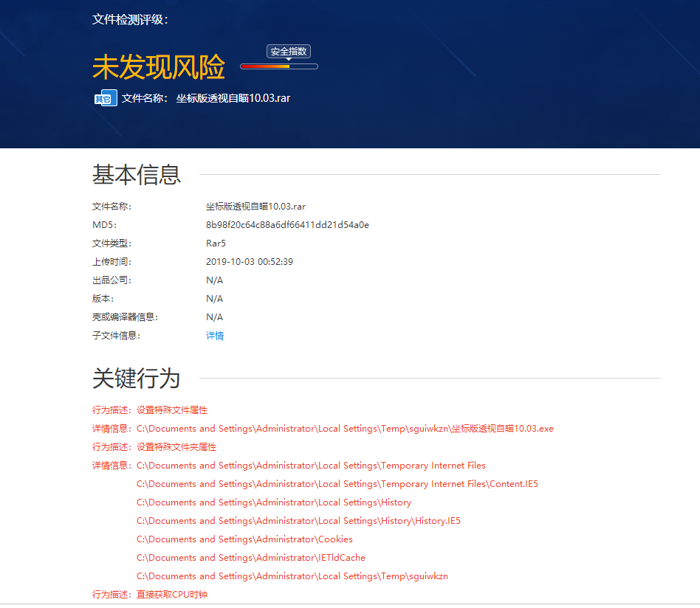Screen dimensions: 700x608
Task: Click behavior description 直接获取CPU时钟
Action: (x=172, y=595)
